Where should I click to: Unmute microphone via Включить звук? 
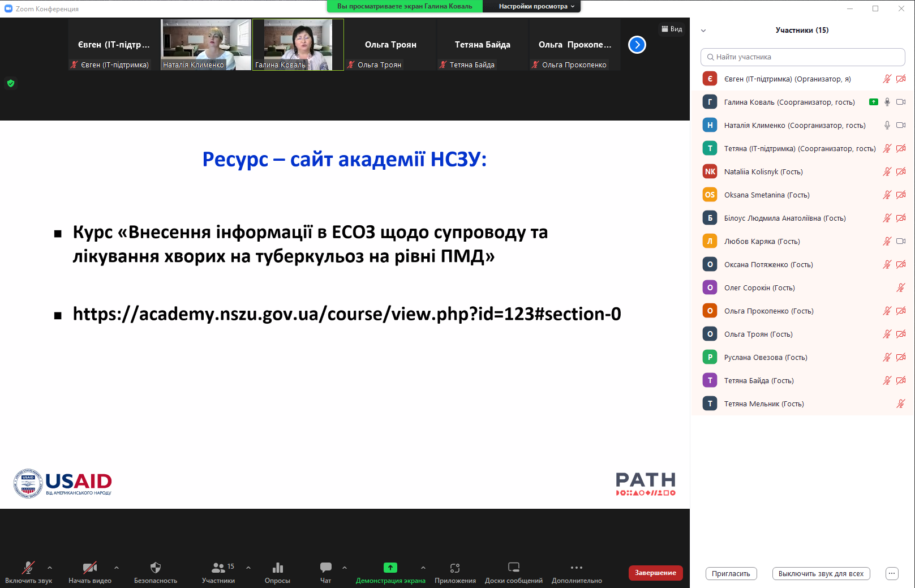pos(28,568)
